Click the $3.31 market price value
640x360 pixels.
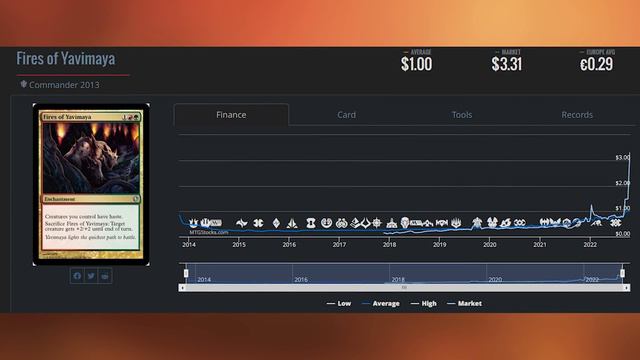click(507, 64)
